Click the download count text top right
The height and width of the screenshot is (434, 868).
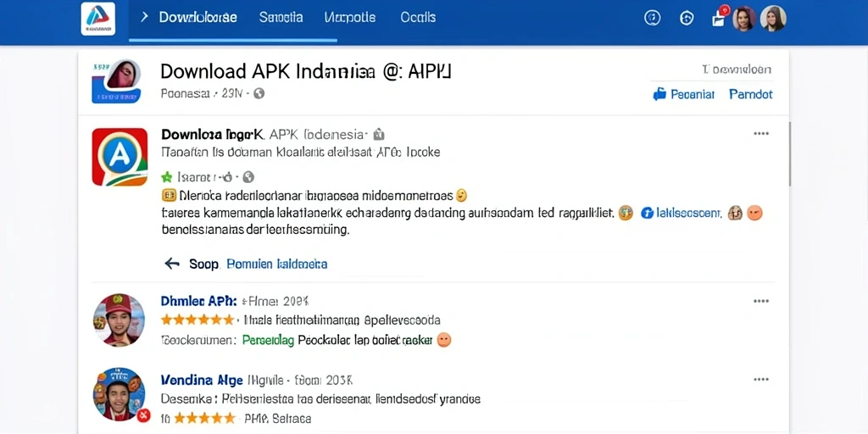[737, 70]
